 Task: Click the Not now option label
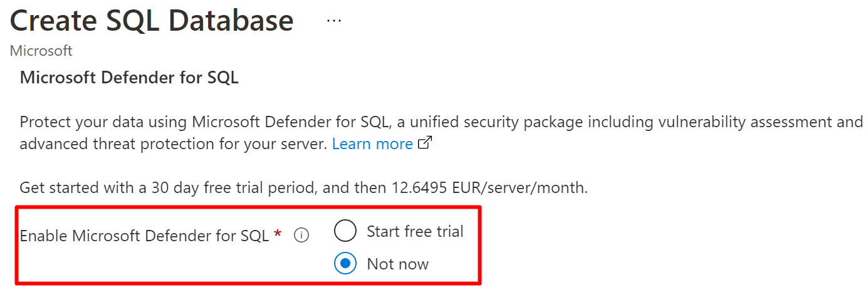[398, 264]
